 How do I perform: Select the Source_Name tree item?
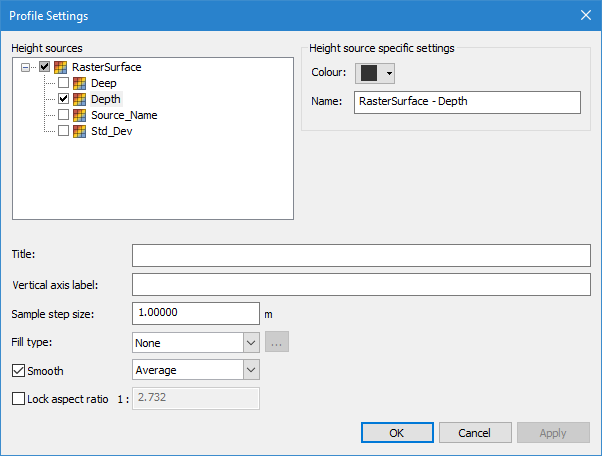(124, 115)
